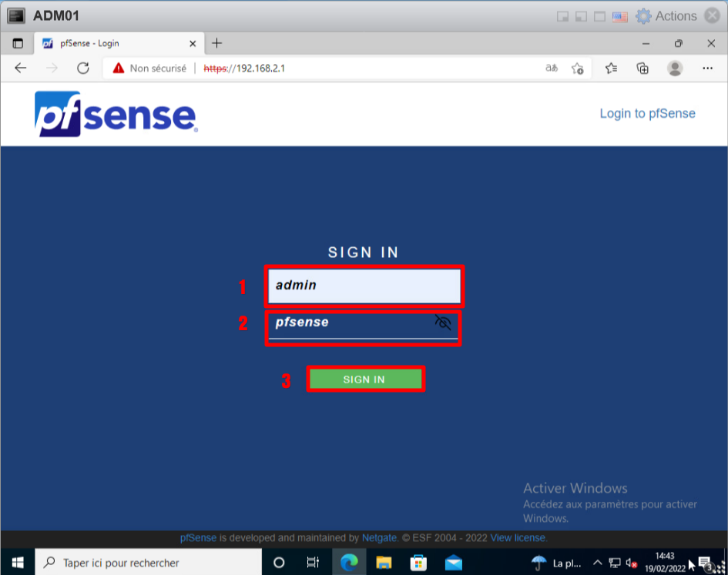The width and height of the screenshot is (728, 575).
Task: Open the Favorites list icon
Action: 611,69
